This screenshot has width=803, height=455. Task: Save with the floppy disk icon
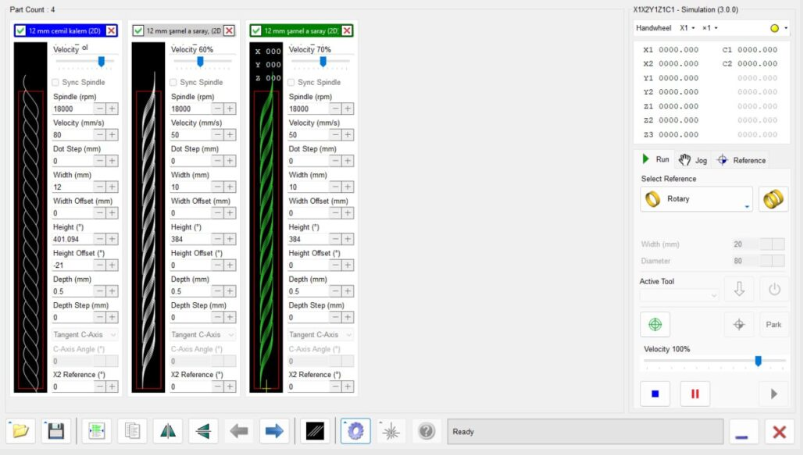56,431
